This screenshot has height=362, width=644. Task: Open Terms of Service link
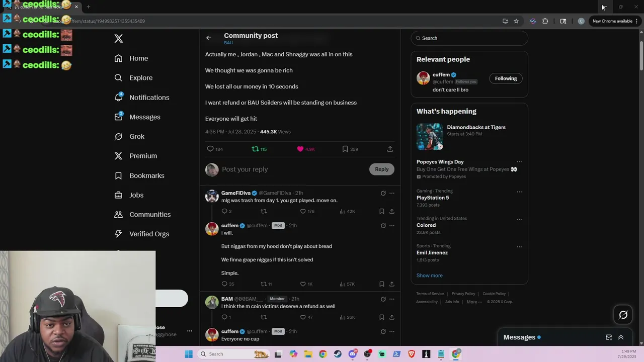pos(430,294)
